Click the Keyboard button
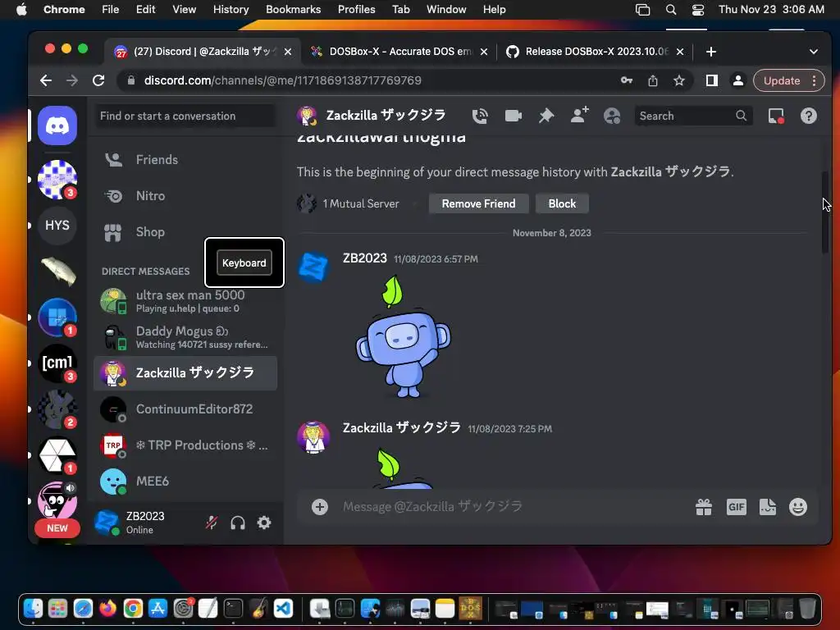The width and height of the screenshot is (840, 630). click(x=244, y=262)
